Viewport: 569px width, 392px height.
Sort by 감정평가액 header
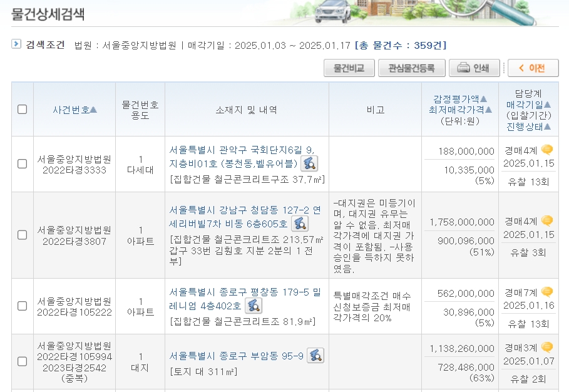point(460,99)
